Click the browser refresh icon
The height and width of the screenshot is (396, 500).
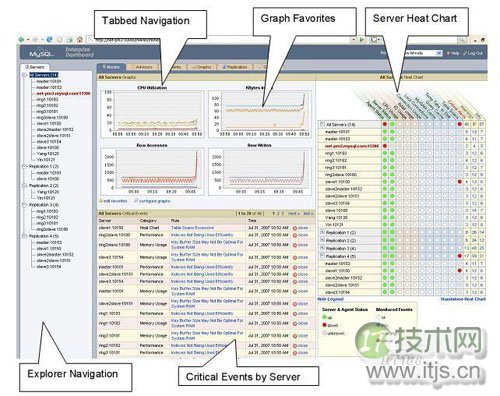coord(49,40)
